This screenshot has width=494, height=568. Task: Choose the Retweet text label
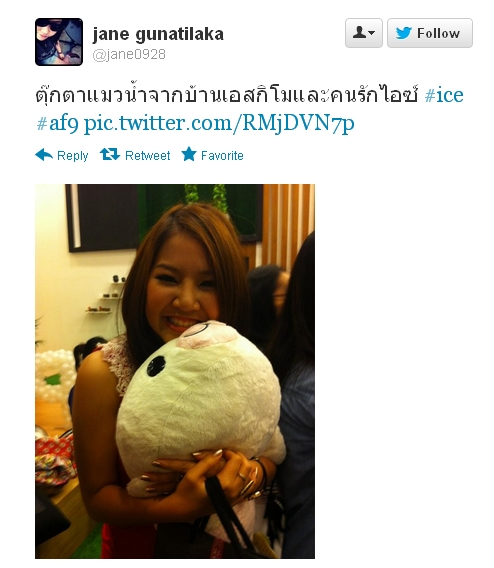click(x=147, y=156)
